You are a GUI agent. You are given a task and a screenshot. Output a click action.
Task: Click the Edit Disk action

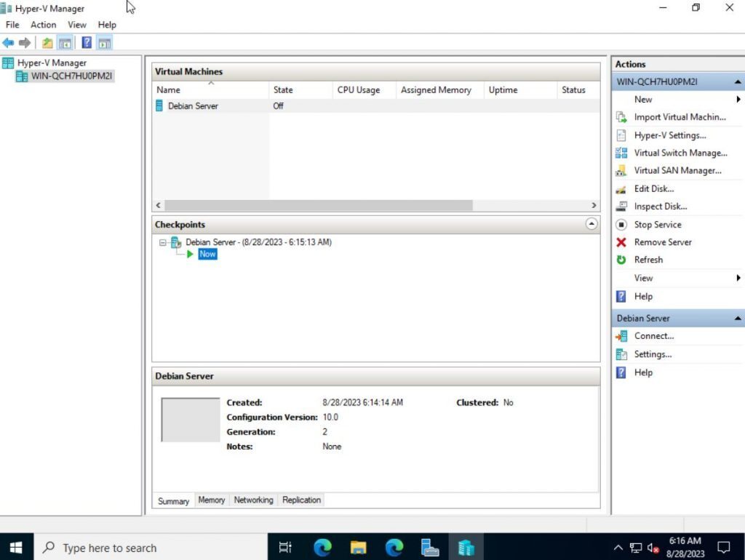pyautogui.click(x=653, y=188)
